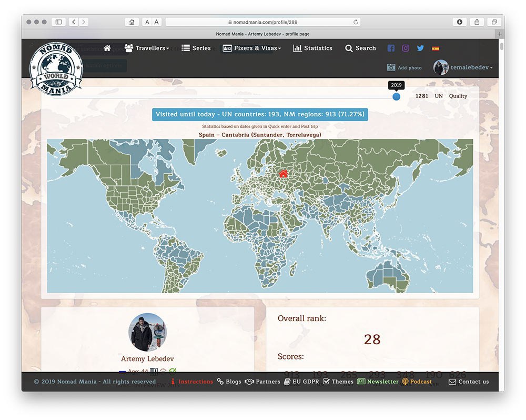The width and height of the screenshot is (526, 420).
Task: Open EU GDPR footer link
Action: 301,382
